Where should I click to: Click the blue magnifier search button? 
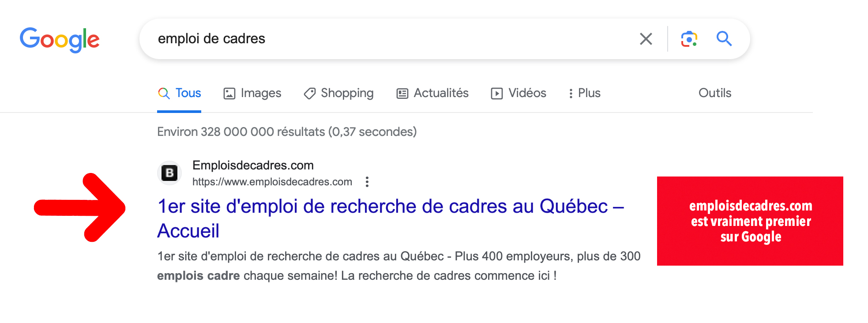(x=724, y=39)
